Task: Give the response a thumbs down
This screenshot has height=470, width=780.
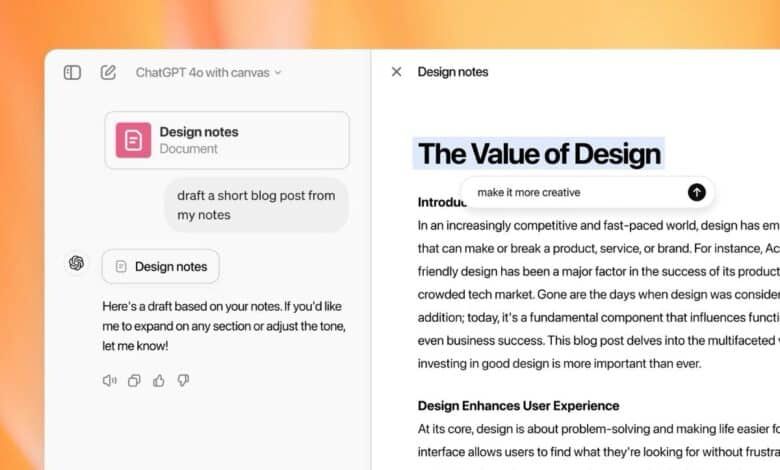Action: tap(183, 380)
